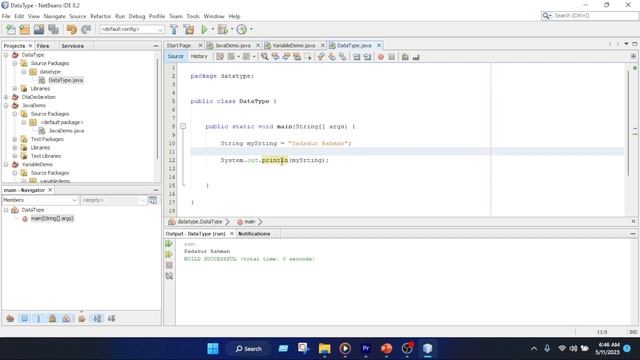Open the Notifications tab
The image size is (640, 360).
coord(254,234)
